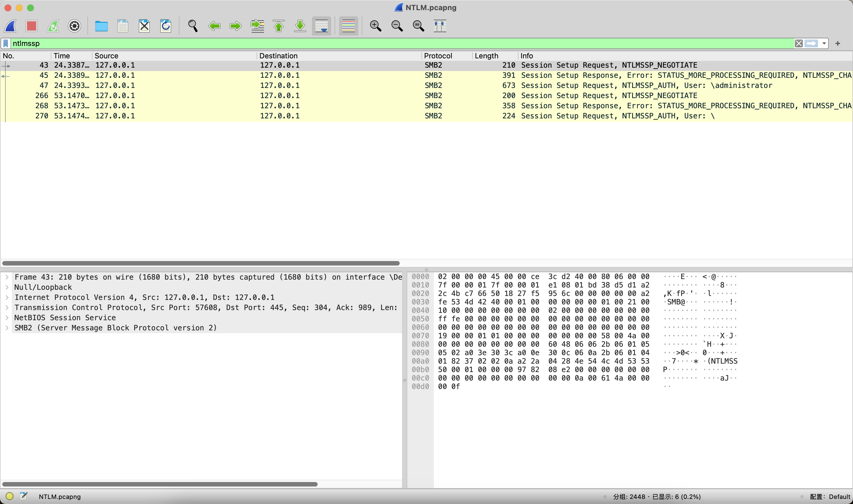This screenshot has width=853, height=504.
Task: Click the packet count status text
Action: click(657, 496)
